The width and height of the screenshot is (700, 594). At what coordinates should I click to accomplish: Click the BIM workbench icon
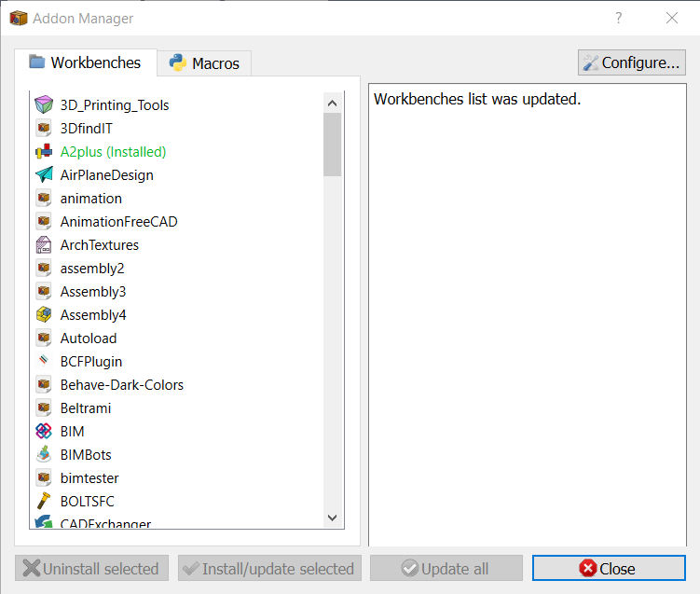pos(44,431)
